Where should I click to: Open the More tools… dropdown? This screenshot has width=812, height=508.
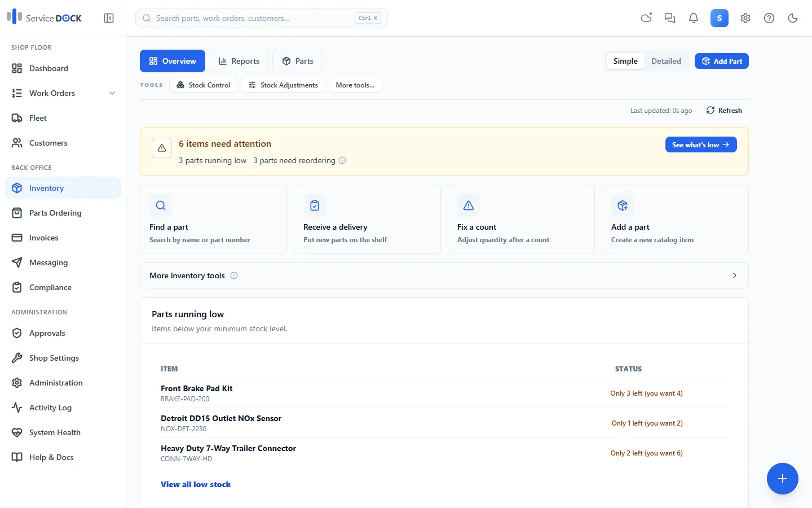coord(355,85)
